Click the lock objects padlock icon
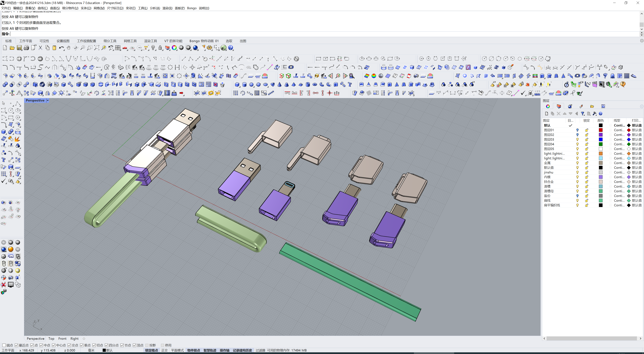The image size is (644, 354). (x=160, y=48)
